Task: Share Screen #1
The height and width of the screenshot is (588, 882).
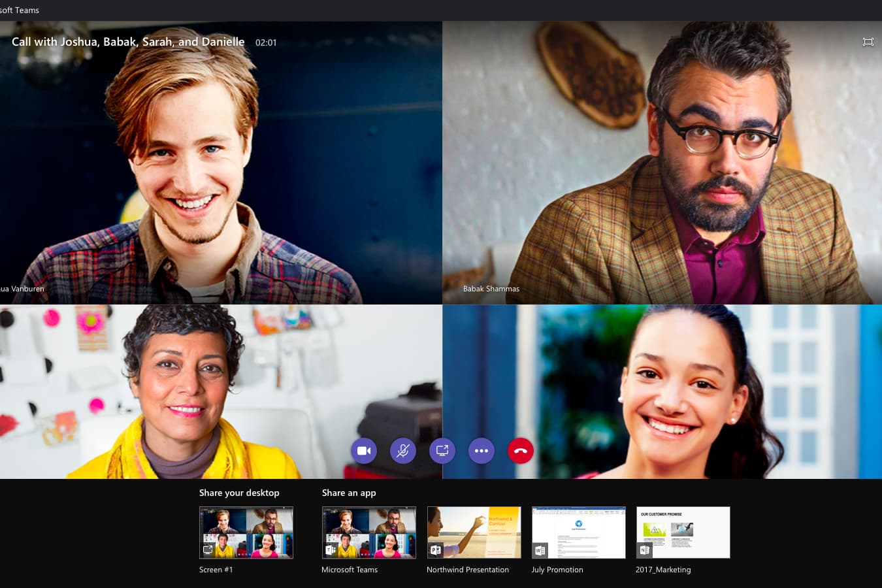Action: tap(246, 532)
